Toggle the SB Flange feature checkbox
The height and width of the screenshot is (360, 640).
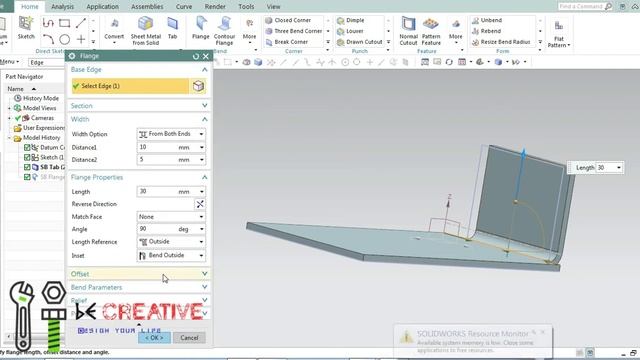[x=27, y=177]
